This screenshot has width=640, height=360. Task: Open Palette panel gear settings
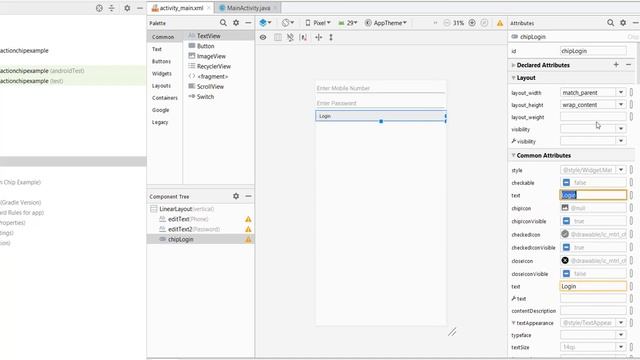coord(236,23)
